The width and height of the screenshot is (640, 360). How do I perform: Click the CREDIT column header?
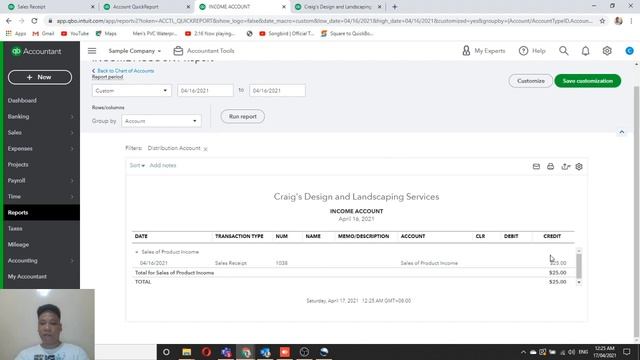click(552, 236)
